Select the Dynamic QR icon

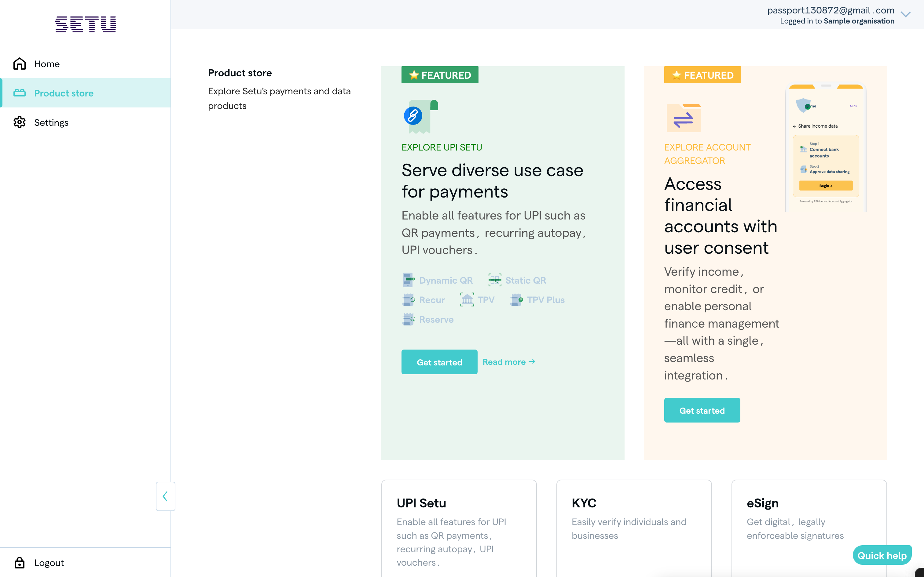pyautogui.click(x=408, y=280)
